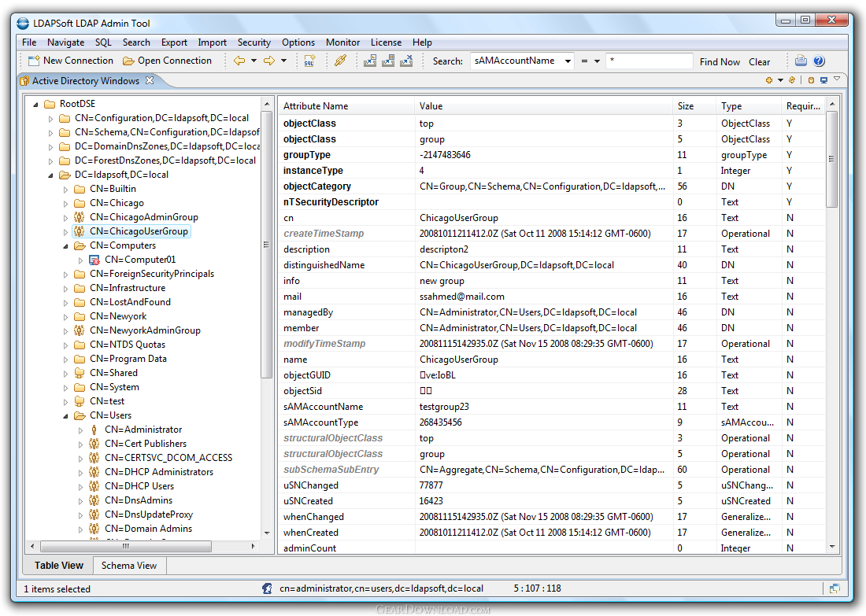
Task: Sort by the Size column header
Action: (x=693, y=106)
